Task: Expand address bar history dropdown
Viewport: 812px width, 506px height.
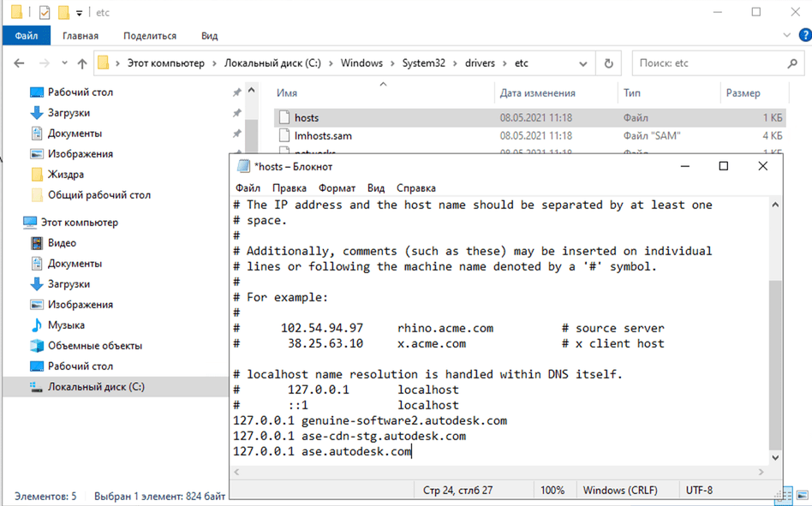Action: pos(583,63)
